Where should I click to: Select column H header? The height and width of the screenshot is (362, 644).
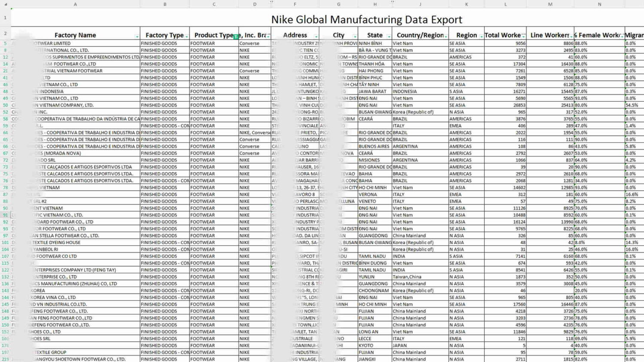[375, 4]
